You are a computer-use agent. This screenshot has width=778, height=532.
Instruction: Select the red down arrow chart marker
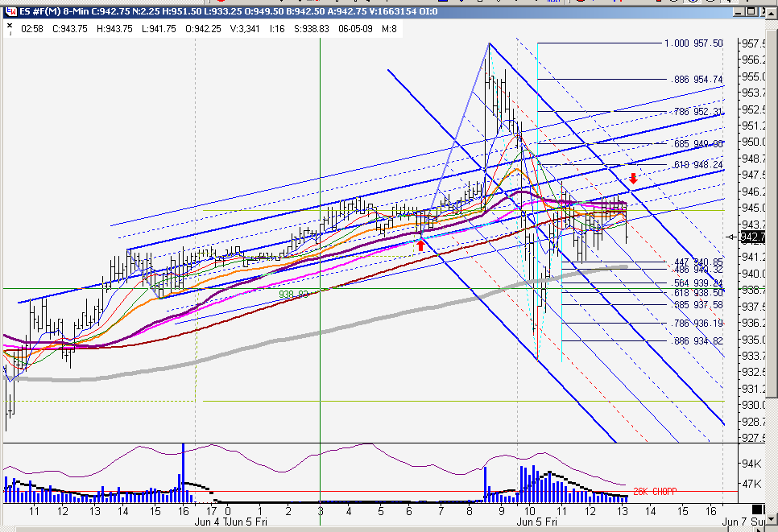(x=632, y=179)
